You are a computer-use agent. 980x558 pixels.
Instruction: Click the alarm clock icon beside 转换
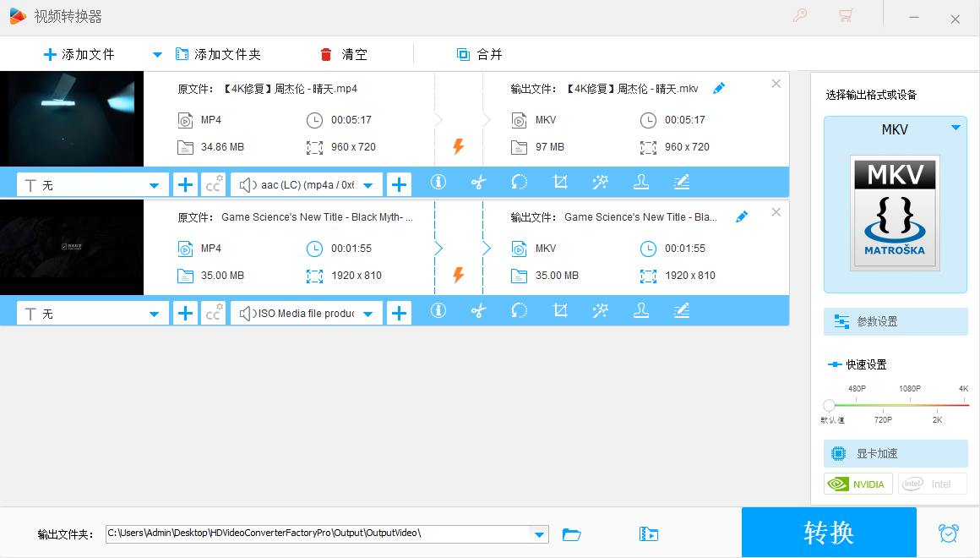click(x=949, y=533)
